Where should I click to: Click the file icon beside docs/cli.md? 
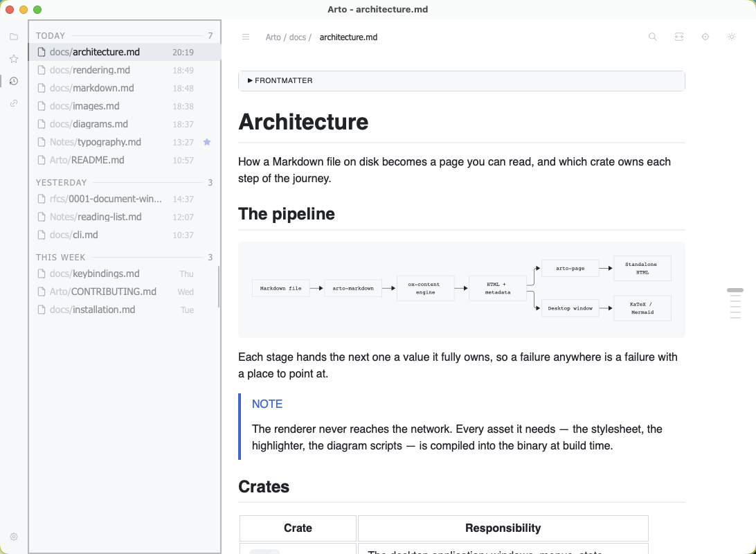pyautogui.click(x=42, y=235)
